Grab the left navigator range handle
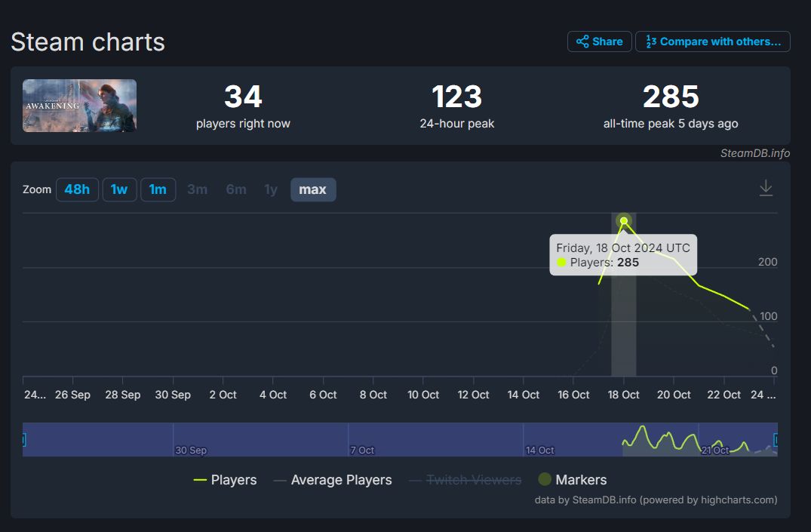Viewport: 811px width, 532px height. pos(23,440)
